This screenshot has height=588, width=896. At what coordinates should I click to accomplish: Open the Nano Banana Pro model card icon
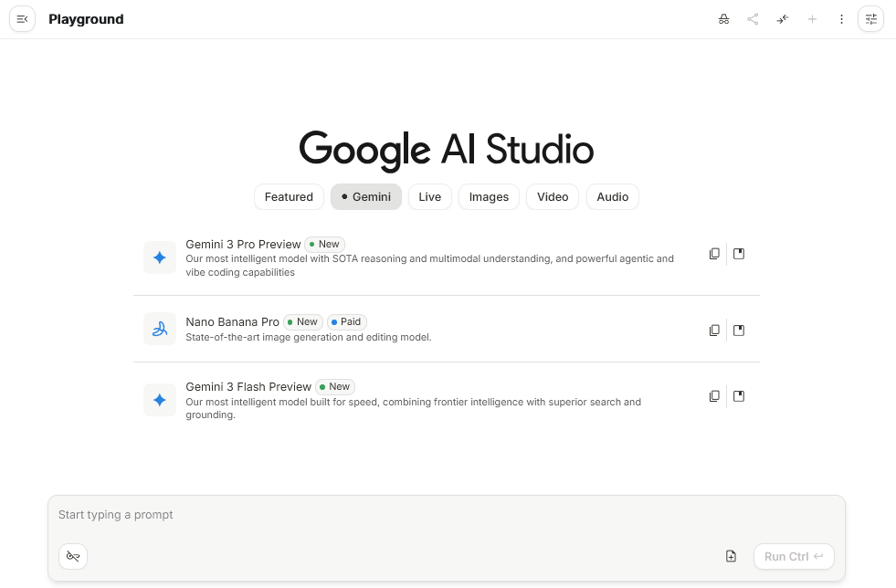click(x=739, y=330)
